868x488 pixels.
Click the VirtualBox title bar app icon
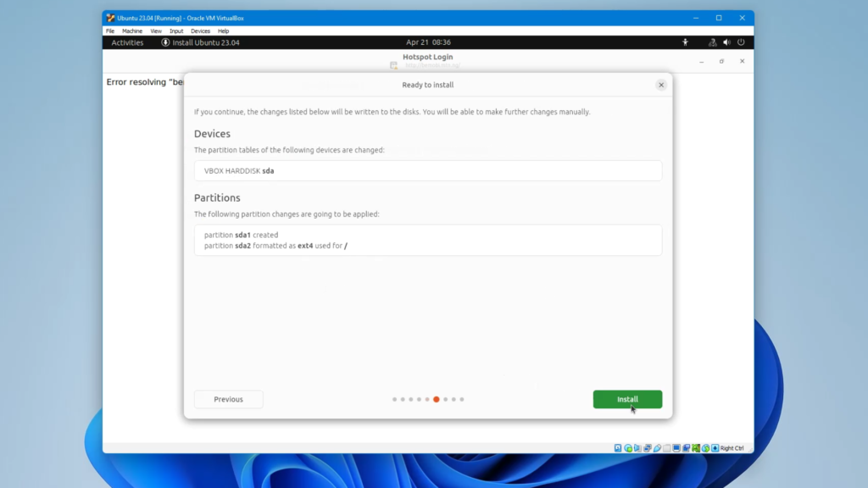click(111, 18)
